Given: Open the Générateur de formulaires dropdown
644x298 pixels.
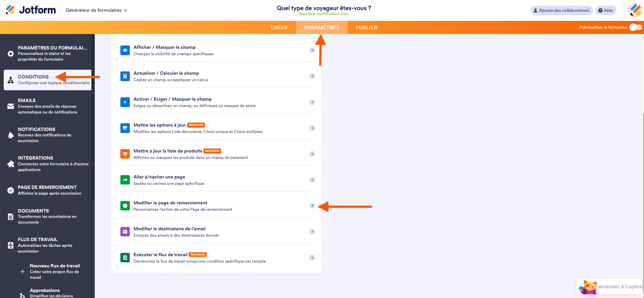Looking at the screenshot, I should 96,10.
